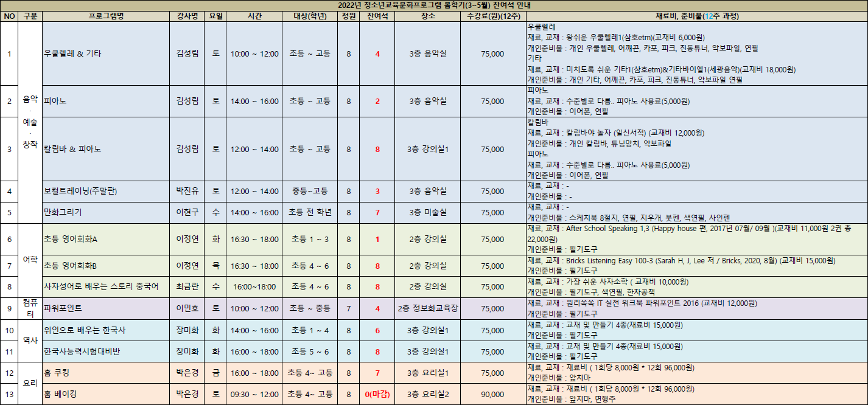This screenshot has height=405, width=868.
Task: Select the '프로그램명' column header
Action: click(x=106, y=16)
